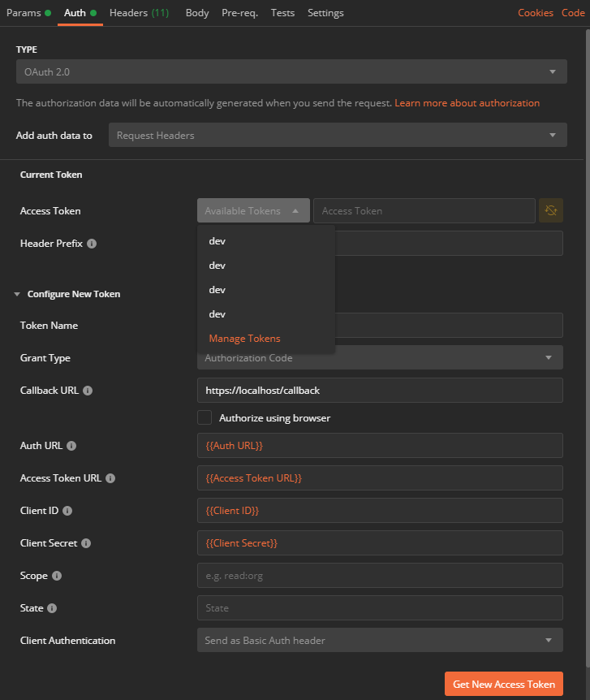Collapse the Configure New Token section

17,294
